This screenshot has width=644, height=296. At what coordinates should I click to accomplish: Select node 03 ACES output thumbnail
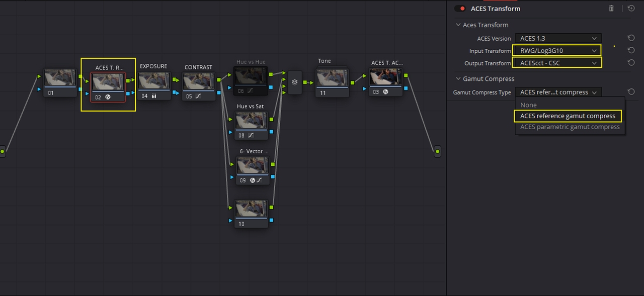386,78
